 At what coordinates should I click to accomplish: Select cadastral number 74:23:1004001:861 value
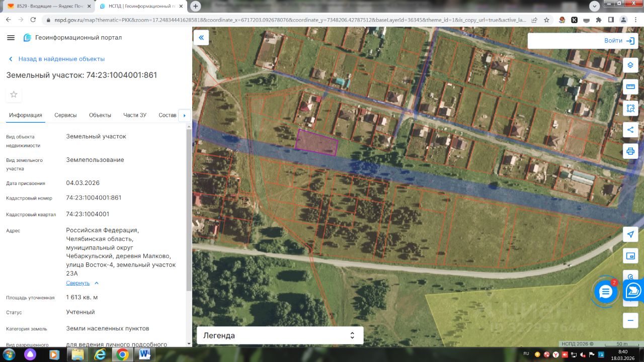point(94,198)
